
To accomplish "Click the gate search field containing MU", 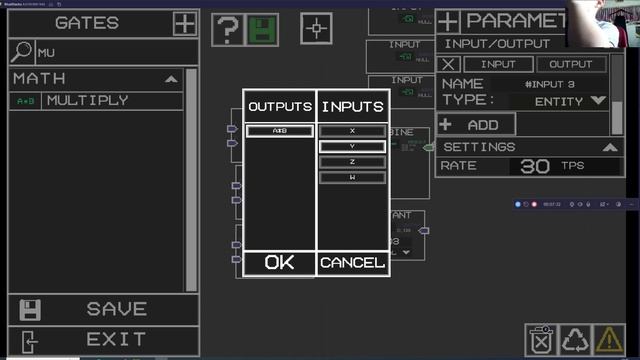I will click(117, 52).
